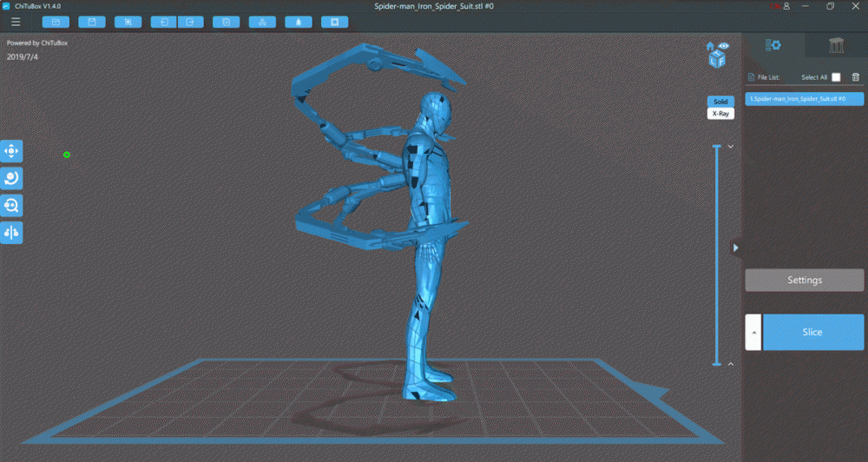Image resolution: width=868 pixels, height=462 pixels.
Task: Click down chevron above layer slider
Action: [731, 147]
